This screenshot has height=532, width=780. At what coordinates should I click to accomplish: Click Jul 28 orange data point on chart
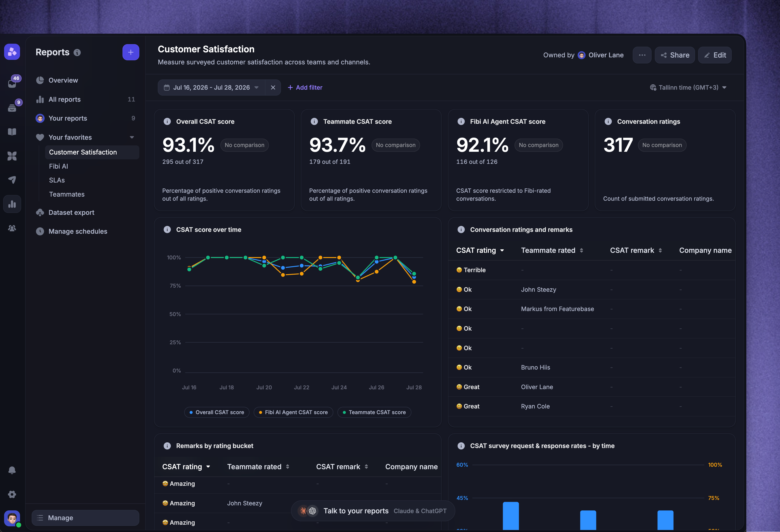(x=414, y=282)
